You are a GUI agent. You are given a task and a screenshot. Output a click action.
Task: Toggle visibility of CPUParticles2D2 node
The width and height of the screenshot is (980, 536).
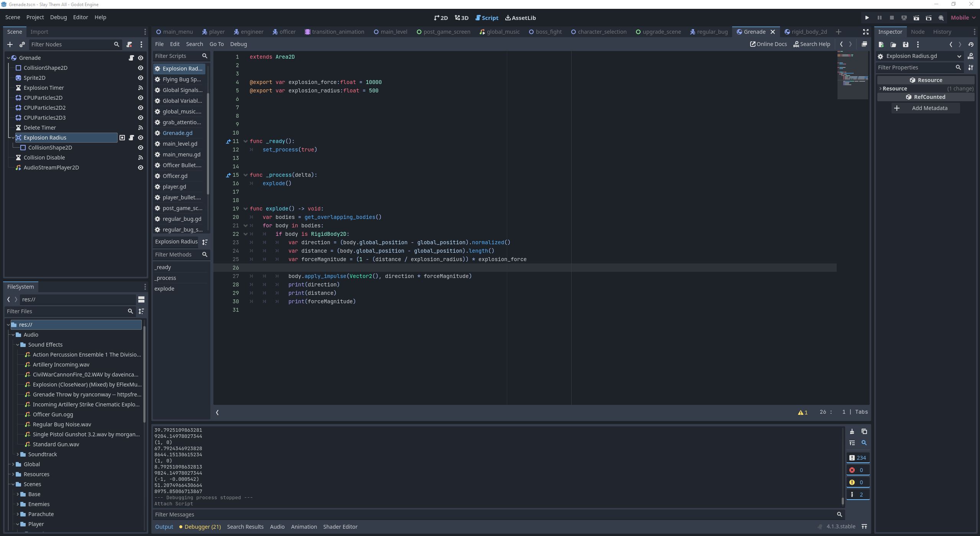coord(141,108)
